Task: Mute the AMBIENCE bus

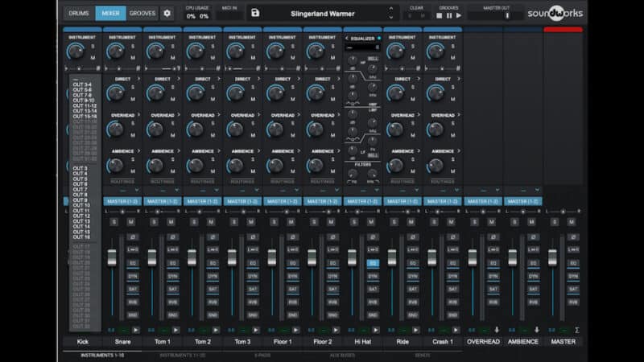Action: click(531, 222)
